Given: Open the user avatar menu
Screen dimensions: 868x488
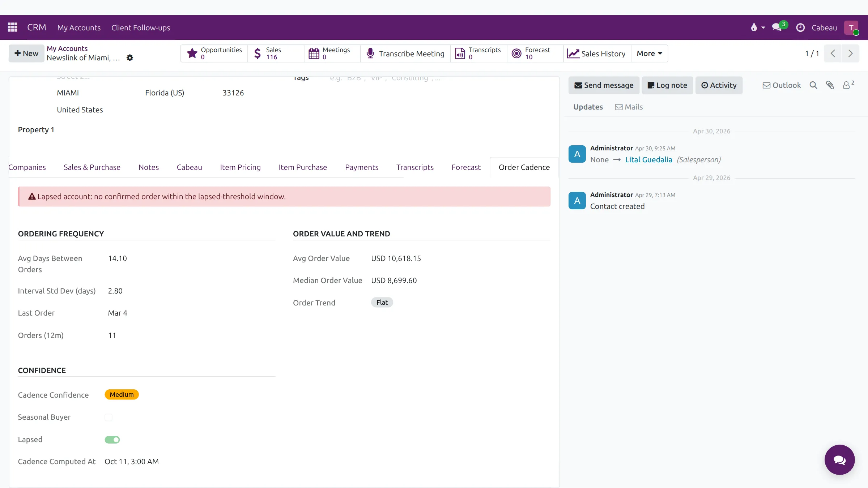Looking at the screenshot, I should 851,27.
